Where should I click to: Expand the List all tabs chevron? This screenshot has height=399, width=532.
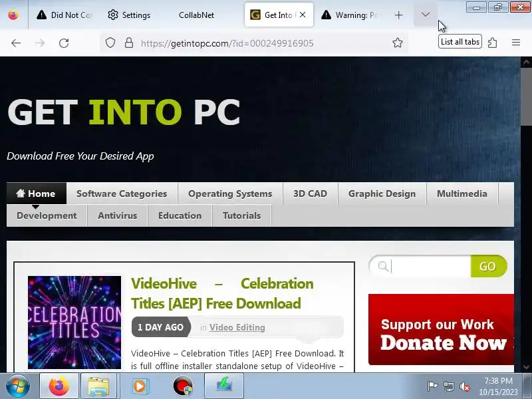tap(426, 15)
